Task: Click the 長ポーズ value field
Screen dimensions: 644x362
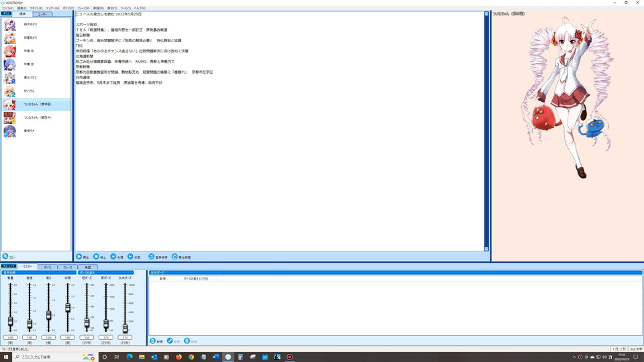Action: tap(106, 337)
